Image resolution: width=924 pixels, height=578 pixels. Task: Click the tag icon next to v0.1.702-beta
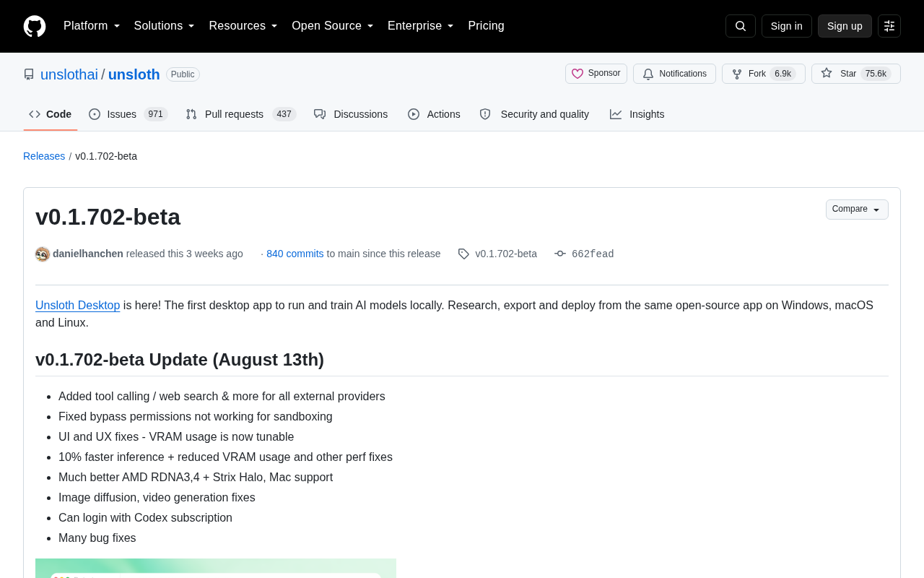coord(463,254)
